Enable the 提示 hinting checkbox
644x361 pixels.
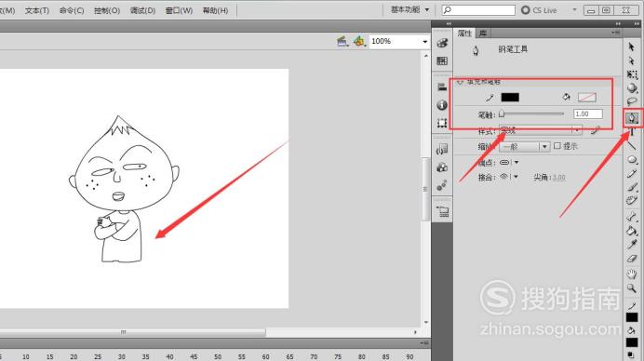[557, 146]
